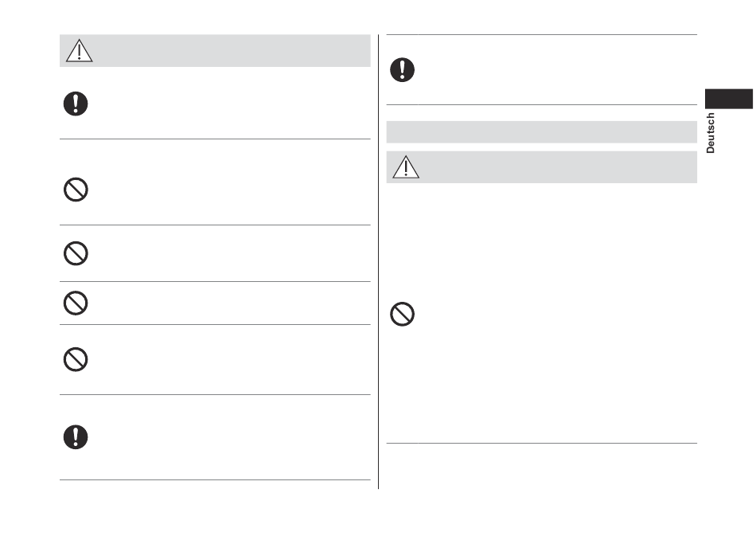Click the vertical divider between the two columns
Viewport: 756px width, 540px height.
coord(379,261)
